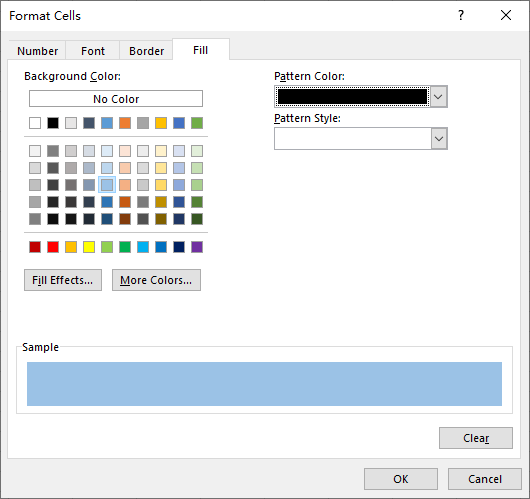This screenshot has width=530, height=499.
Task: Pick the light blue standard color swatch
Action: pyautogui.click(x=143, y=247)
